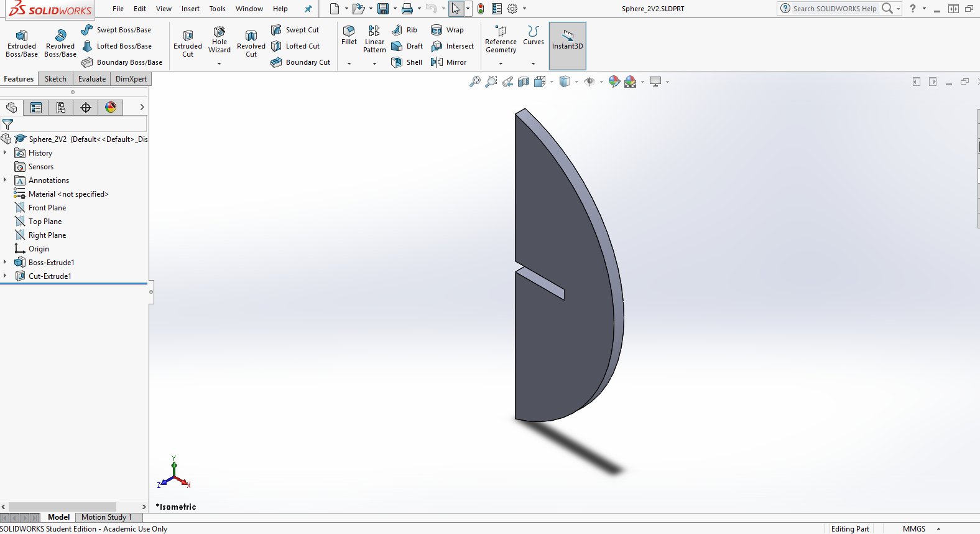Open the Reference Geometry dropdown arrow

click(501, 63)
